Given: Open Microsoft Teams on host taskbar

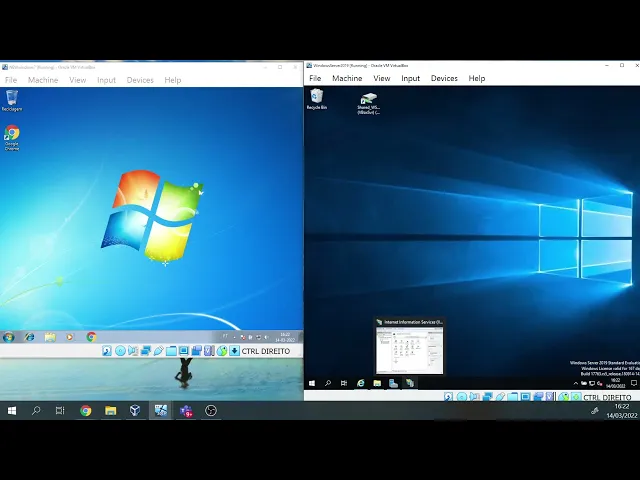Looking at the screenshot, I should pos(186,411).
